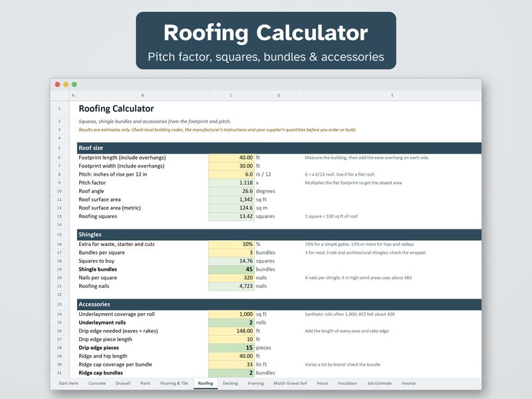Edit nails per square value 320
The width and height of the screenshot is (532, 399).
[x=231, y=277]
